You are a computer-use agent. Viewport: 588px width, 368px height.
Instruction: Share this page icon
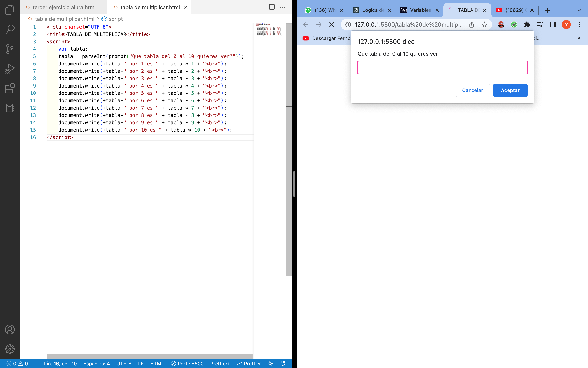(x=472, y=25)
